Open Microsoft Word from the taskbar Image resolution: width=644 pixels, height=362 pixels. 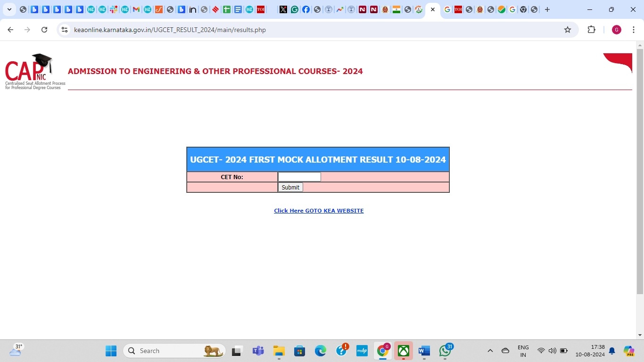(424, 351)
